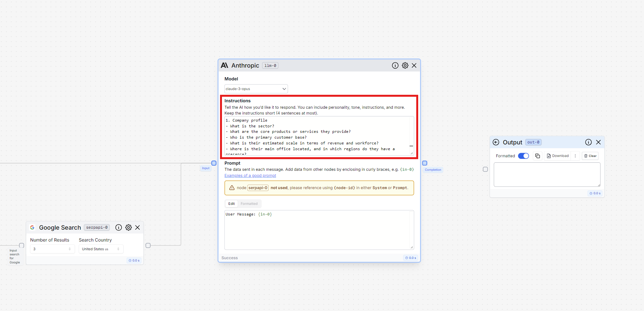This screenshot has height=311, width=644.
Task: Toggle the Formatted switch in Output
Action: coord(523,156)
